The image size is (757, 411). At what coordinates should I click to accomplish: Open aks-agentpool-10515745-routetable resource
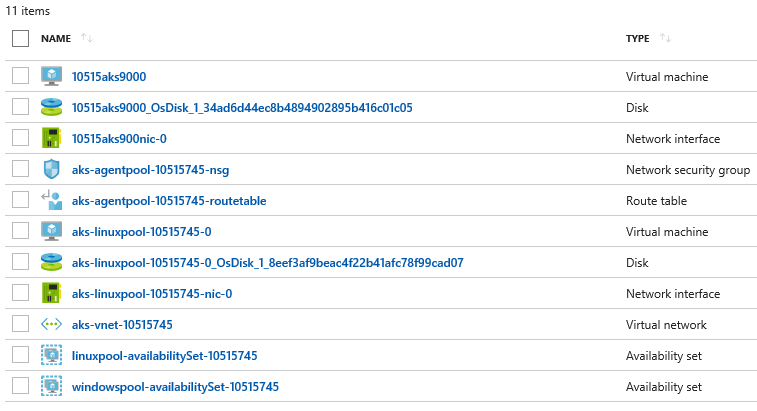point(169,201)
